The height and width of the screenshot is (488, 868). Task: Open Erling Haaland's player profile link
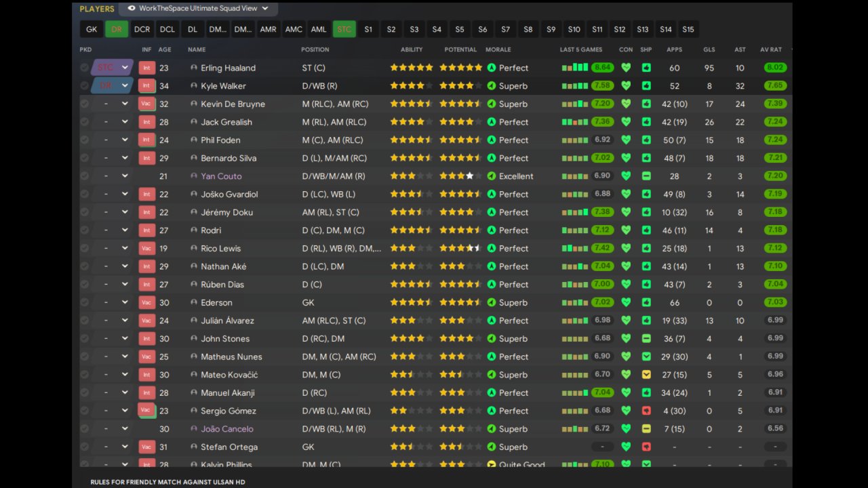tap(228, 68)
